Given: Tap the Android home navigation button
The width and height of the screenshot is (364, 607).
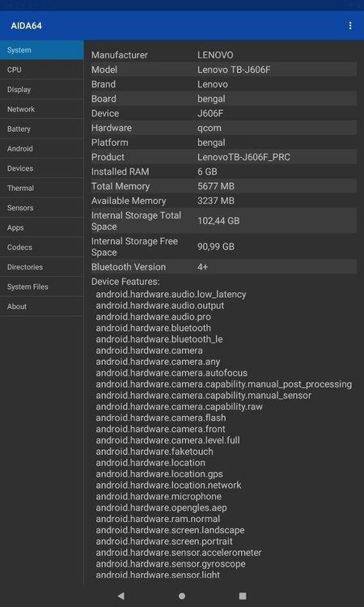Looking at the screenshot, I should coord(182,596).
